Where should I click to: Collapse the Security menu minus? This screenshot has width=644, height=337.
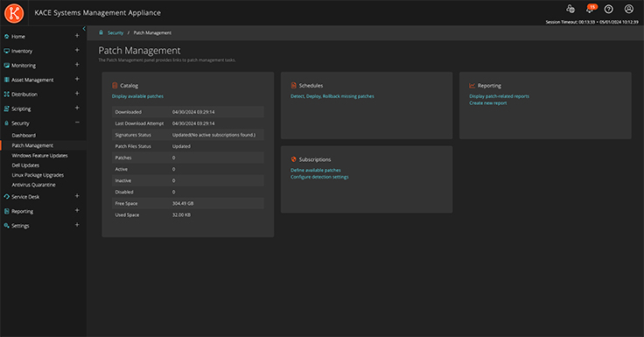click(77, 122)
